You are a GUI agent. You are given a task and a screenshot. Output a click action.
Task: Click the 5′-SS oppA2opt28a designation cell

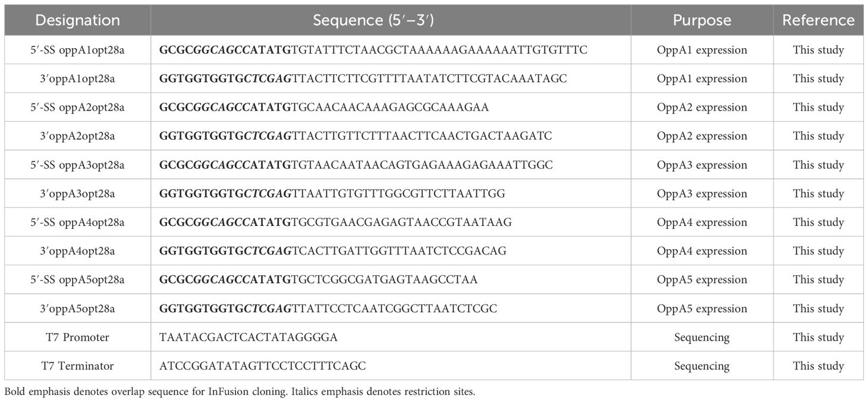77,108
